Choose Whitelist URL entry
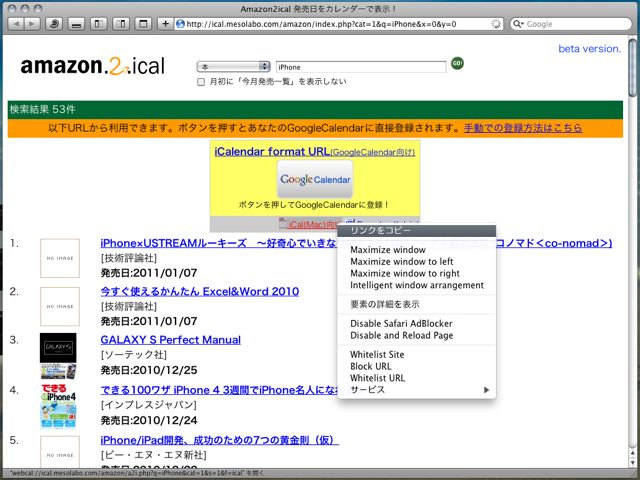640x480 pixels. click(417, 378)
